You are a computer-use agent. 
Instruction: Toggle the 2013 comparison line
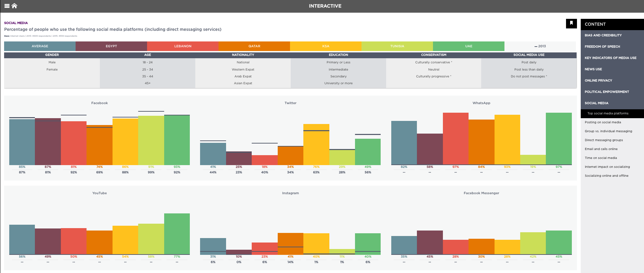[540, 46]
